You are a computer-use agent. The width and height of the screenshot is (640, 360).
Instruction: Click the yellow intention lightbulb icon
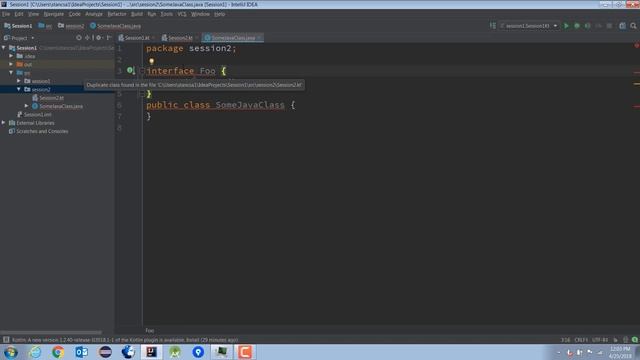(x=151, y=61)
